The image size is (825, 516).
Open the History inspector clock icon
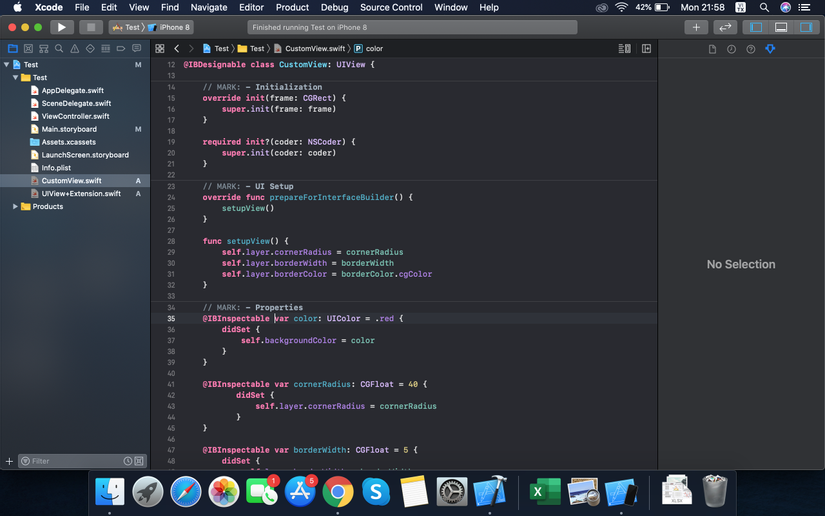coord(731,48)
